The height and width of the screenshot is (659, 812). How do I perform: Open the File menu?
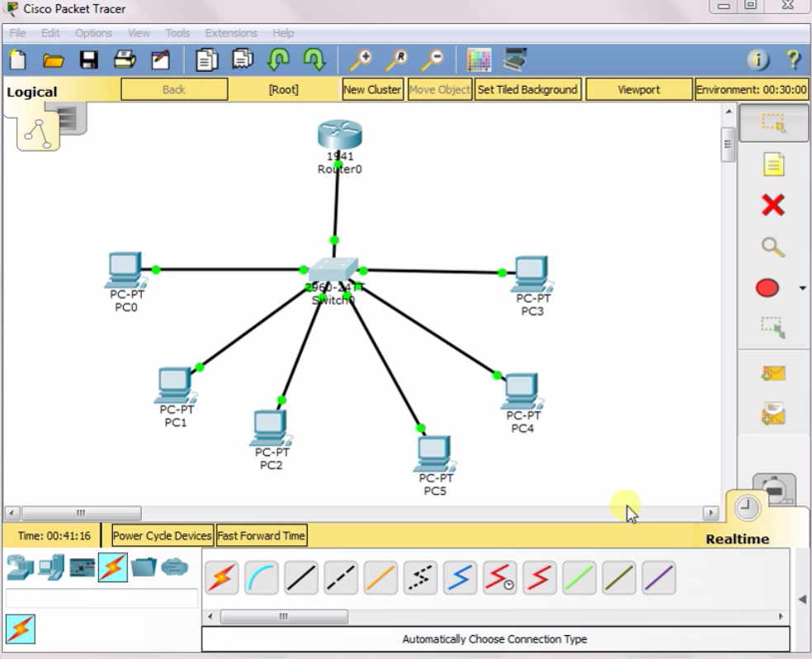click(x=17, y=33)
